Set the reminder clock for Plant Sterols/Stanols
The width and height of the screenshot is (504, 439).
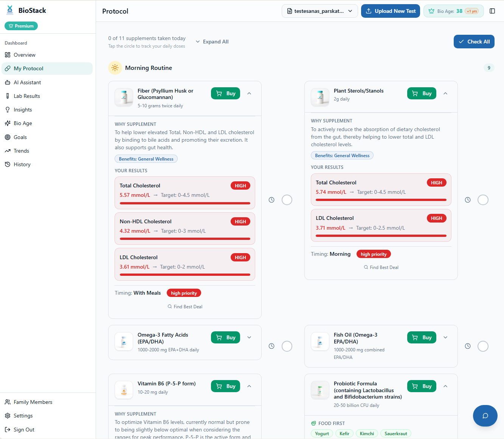coord(468,199)
